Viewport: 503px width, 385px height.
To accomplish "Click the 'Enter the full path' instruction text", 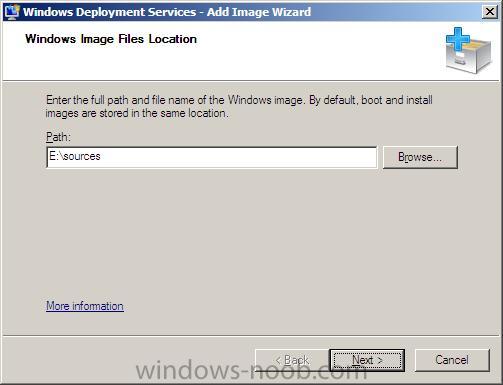I will pyautogui.click(x=239, y=106).
